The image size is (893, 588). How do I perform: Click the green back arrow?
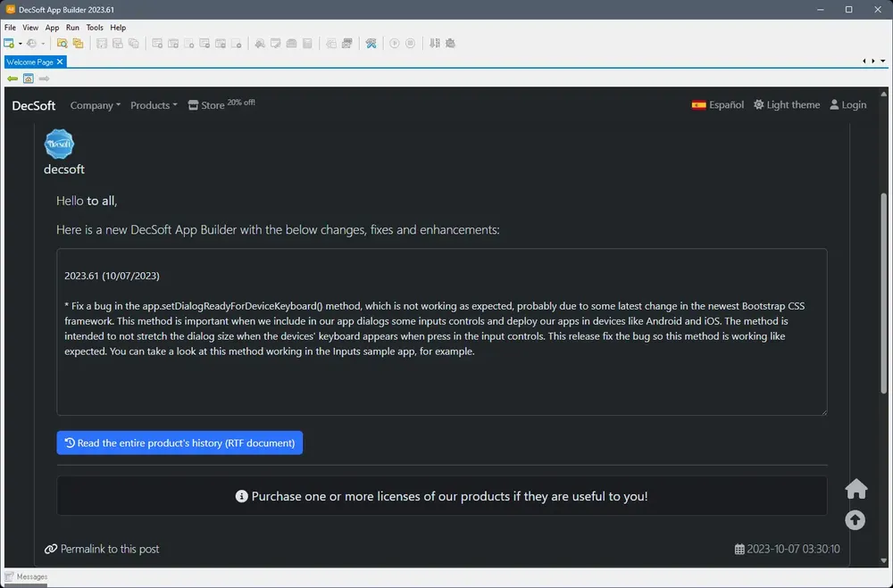pyautogui.click(x=13, y=79)
